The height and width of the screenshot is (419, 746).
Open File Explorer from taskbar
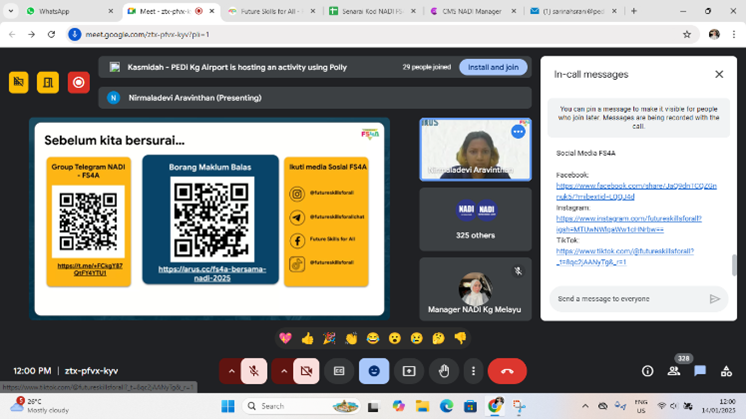coord(422,406)
